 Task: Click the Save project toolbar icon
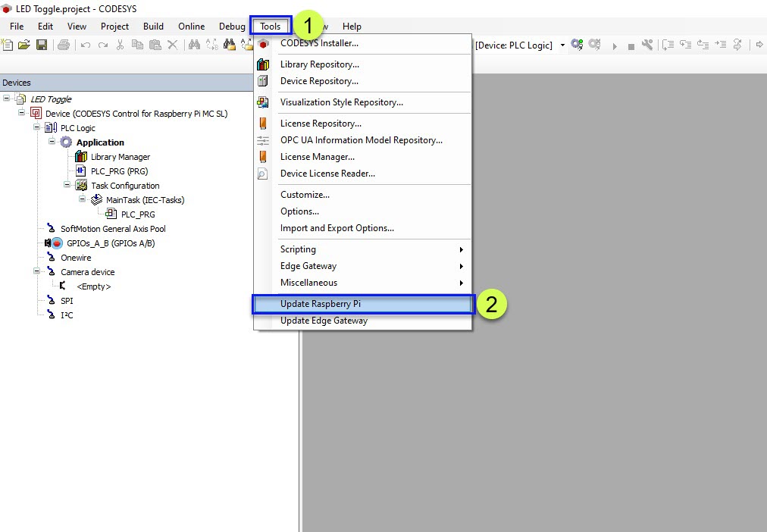(42, 45)
